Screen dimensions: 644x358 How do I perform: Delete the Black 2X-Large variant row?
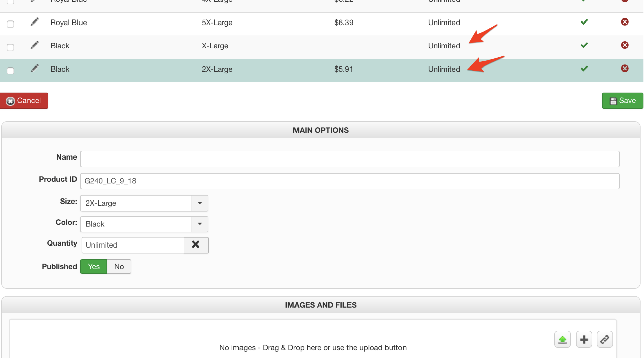624,69
